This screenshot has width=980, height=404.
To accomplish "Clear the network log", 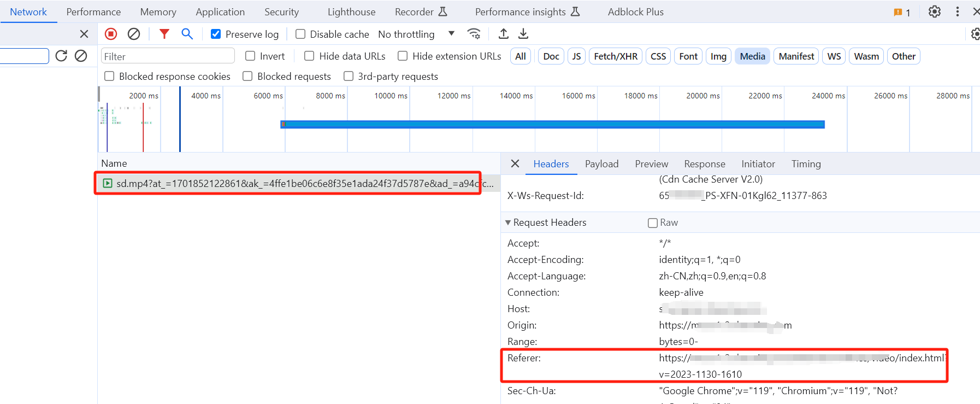I will coord(134,34).
